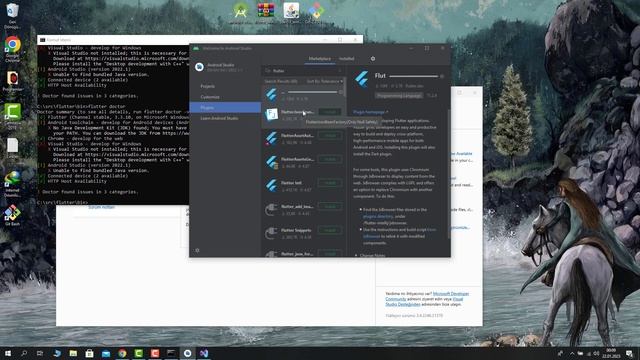
Task: Cancel Flutter install progress in list row
Action: click(x=341, y=92)
